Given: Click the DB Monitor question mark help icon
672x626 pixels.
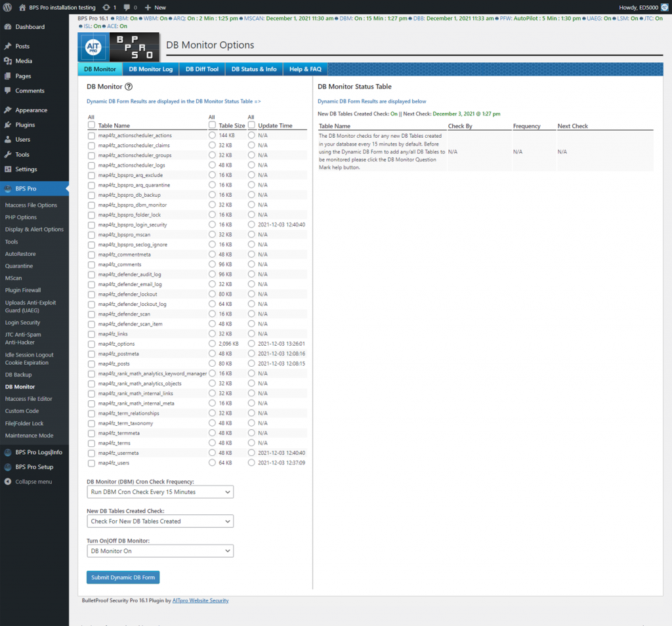Looking at the screenshot, I should [129, 87].
